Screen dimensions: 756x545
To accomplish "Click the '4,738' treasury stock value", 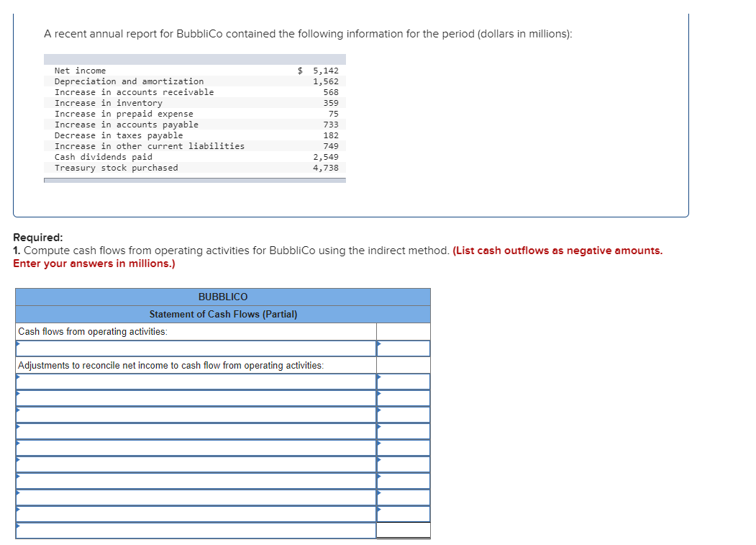I will [325, 168].
